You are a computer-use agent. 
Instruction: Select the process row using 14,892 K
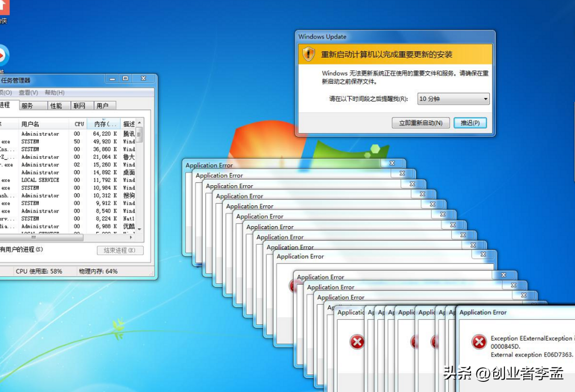(68, 172)
